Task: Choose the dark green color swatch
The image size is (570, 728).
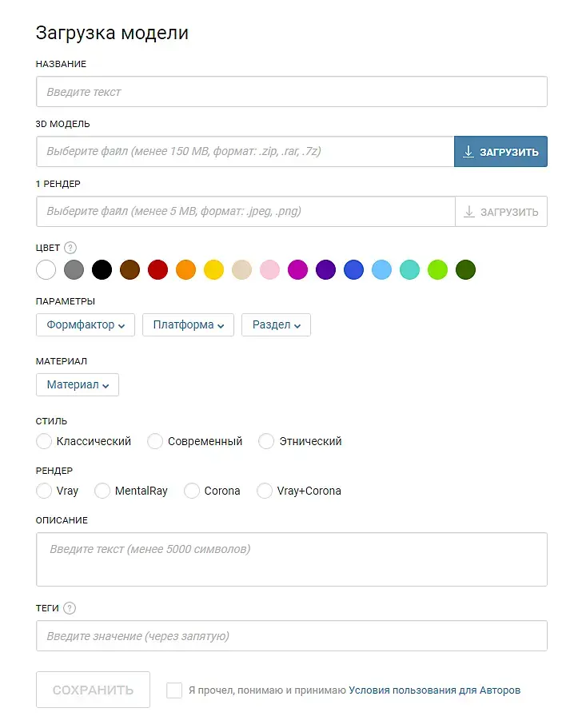Action: click(465, 270)
